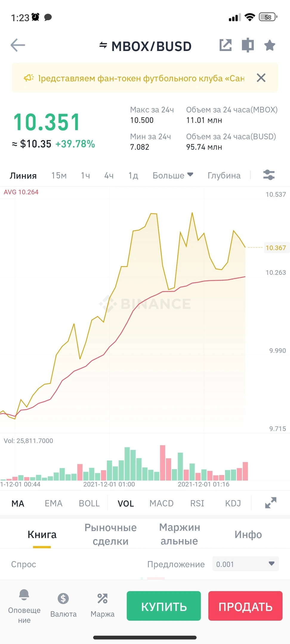The image size is (290, 644).
Task: Toggle the favorite star for MBOX/BUSD
Action: point(270,45)
